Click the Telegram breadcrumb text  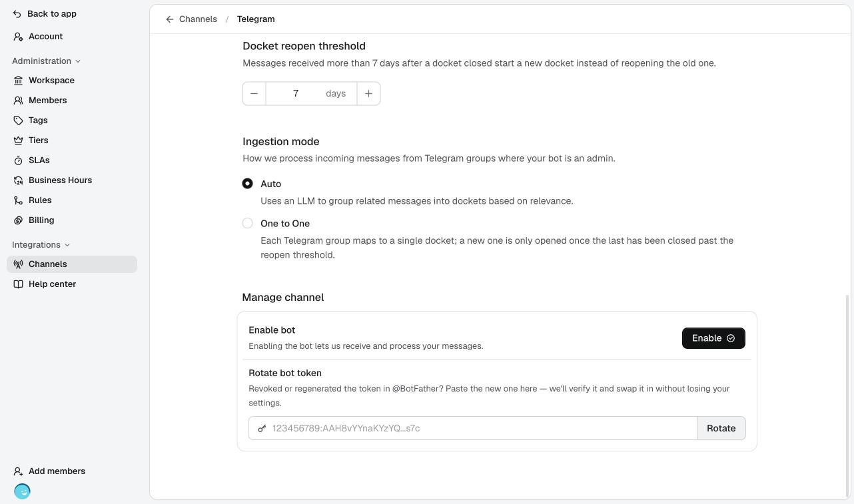(x=256, y=19)
